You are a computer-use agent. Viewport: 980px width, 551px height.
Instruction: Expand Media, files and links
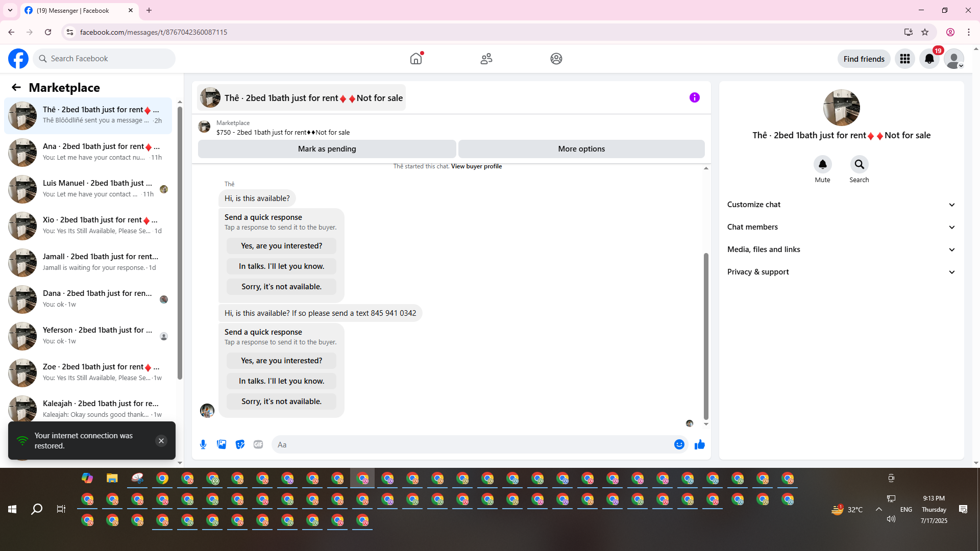tap(841, 249)
